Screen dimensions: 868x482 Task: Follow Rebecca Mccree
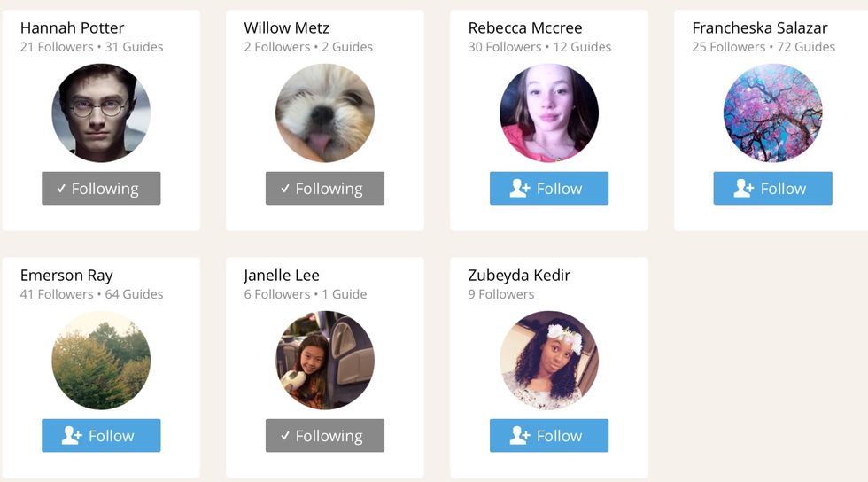549,189
